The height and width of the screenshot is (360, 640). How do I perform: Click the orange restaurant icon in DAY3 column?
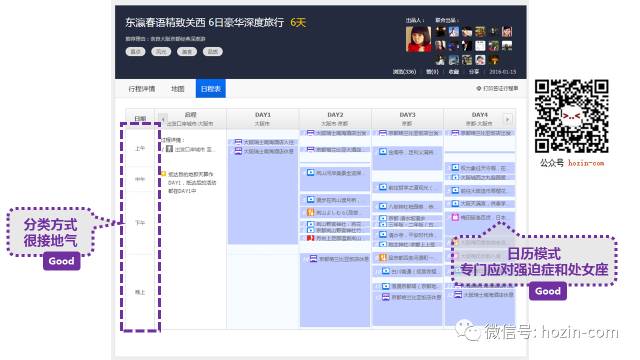point(383,257)
